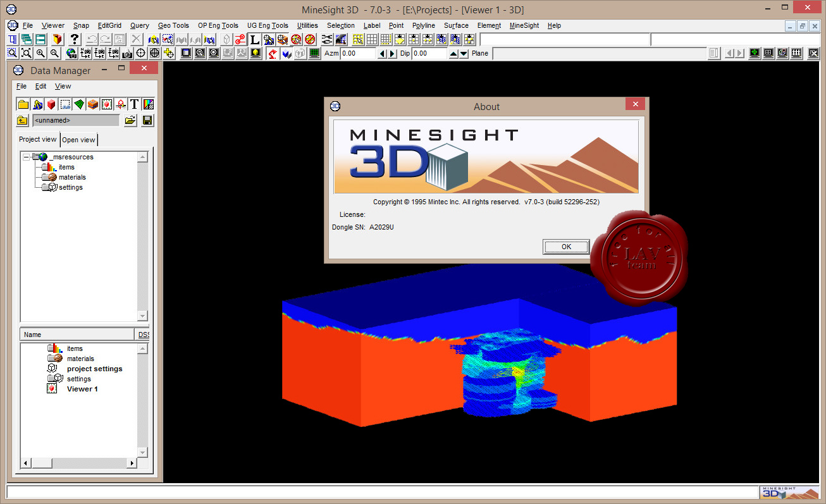Select the Project view tab
The image size is (826, 504).
coord(38,139)
